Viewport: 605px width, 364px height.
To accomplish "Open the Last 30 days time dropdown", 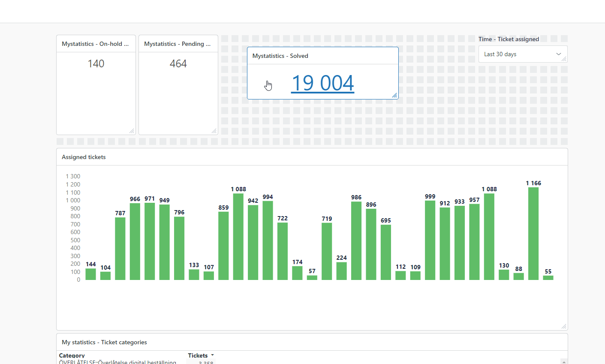I will pyautogui.click(x=519, y=54).
